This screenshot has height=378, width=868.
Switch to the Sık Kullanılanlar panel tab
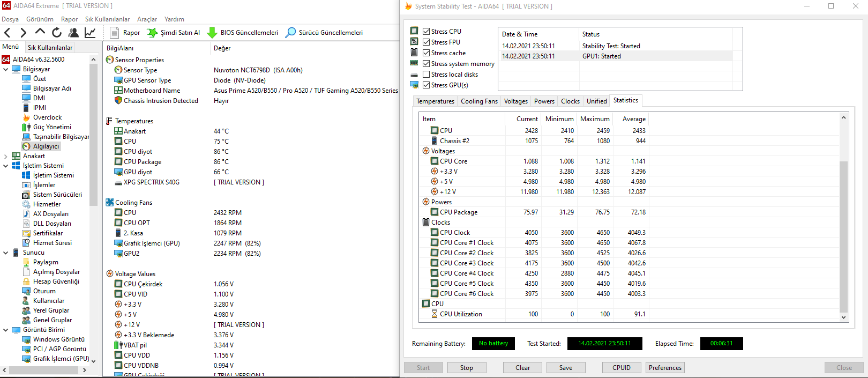[50, 47]
